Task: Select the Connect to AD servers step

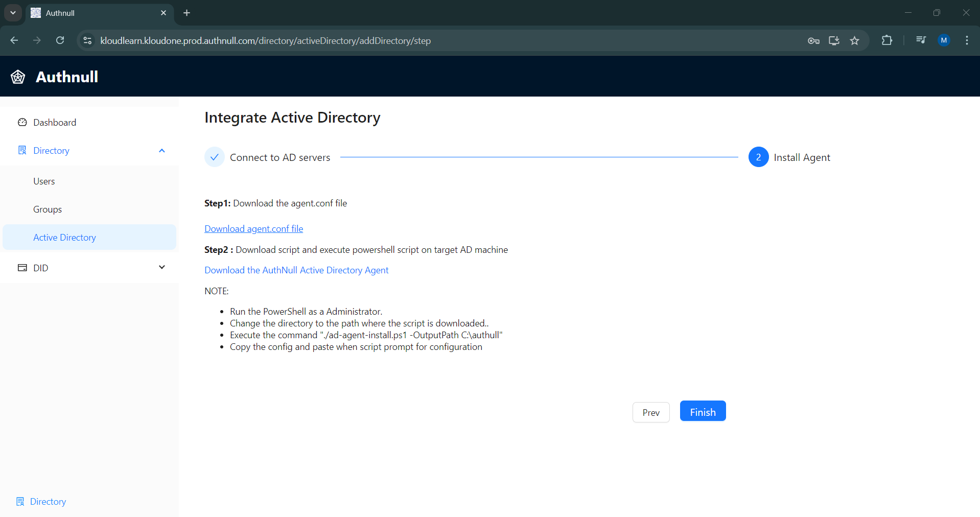Action: (x=280, y=157)
